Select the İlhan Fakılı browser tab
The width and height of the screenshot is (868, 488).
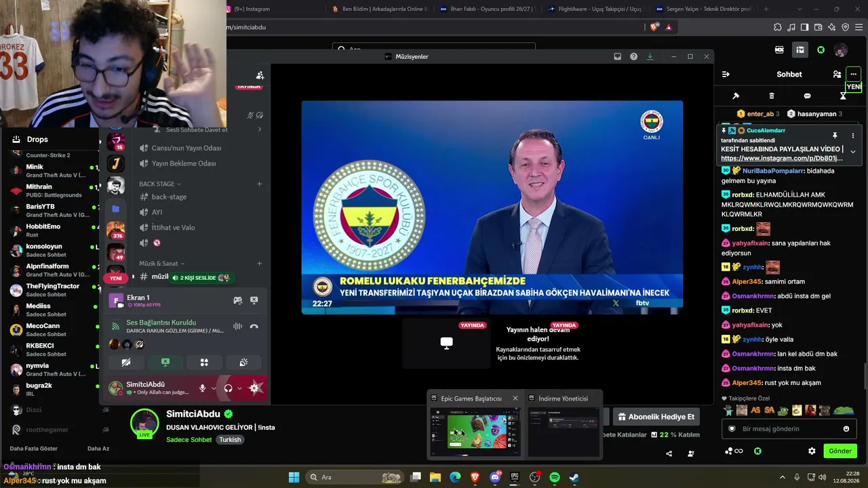[488, 9]
